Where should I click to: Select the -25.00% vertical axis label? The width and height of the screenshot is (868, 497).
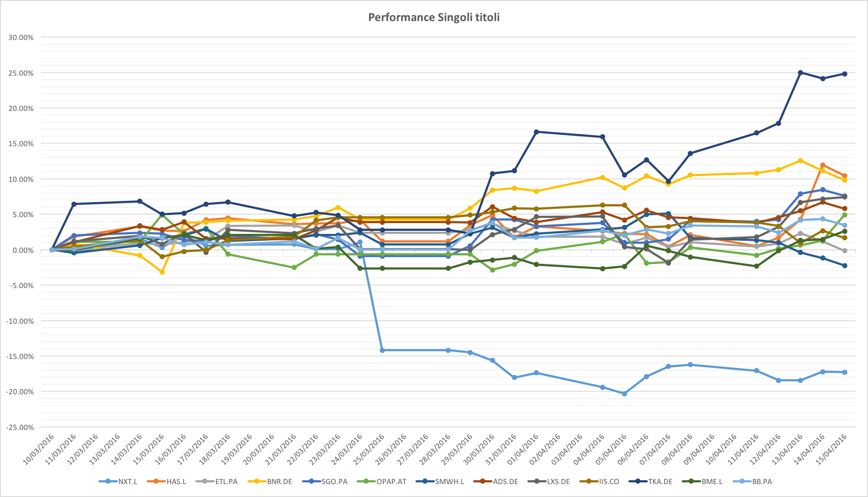(x=20, y=427)
